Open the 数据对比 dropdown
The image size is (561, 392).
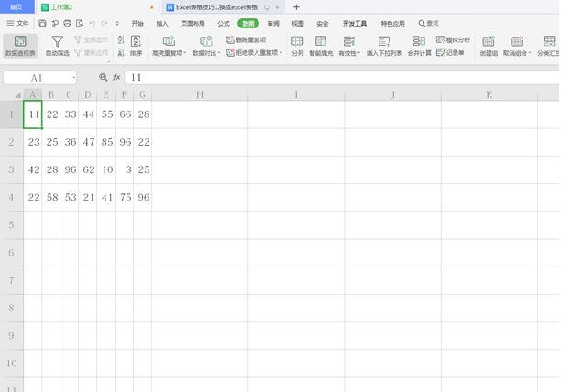click(x=206, y=46)
